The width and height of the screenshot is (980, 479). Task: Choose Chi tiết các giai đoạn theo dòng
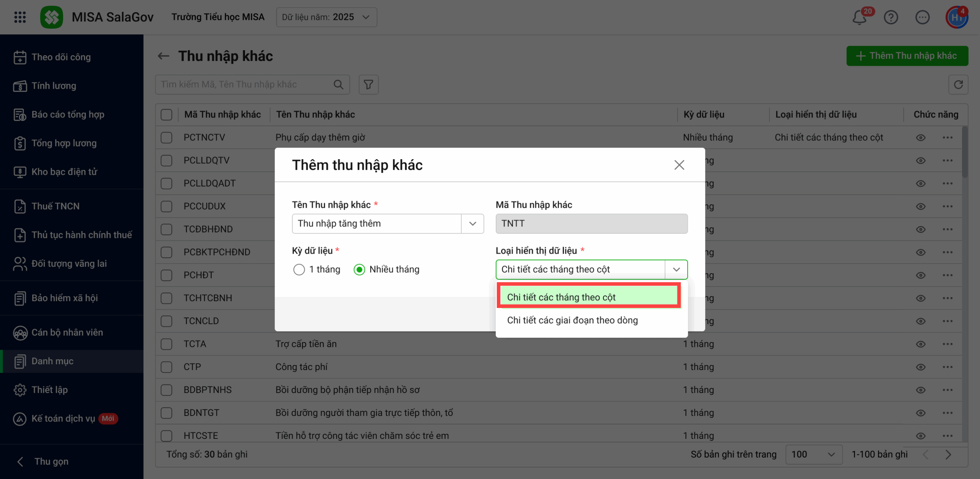pos(572,320)
